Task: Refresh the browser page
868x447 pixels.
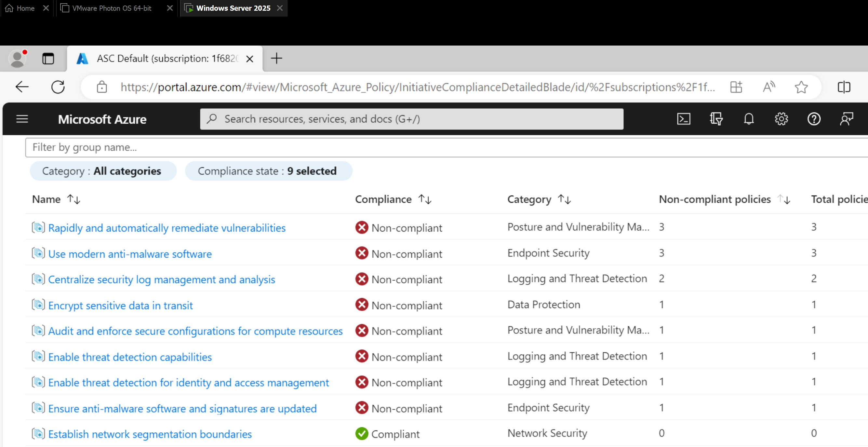Action: pos(58,87)
